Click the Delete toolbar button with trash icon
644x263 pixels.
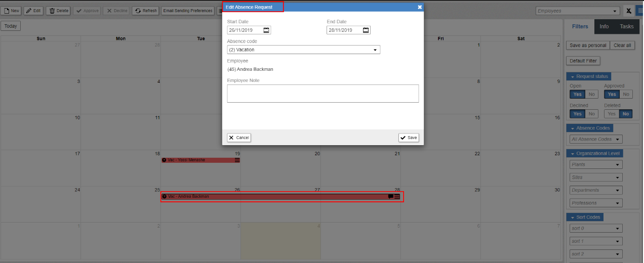(59, 11)
